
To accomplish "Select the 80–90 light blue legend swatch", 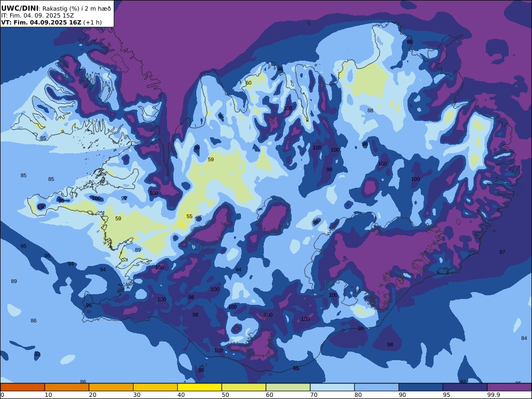I will (x=377, y=387).
